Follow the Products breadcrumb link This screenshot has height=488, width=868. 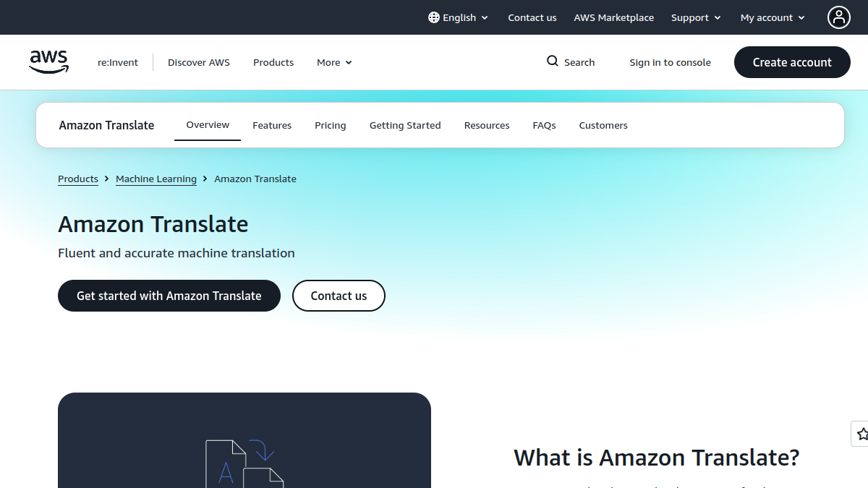(78, 179)
